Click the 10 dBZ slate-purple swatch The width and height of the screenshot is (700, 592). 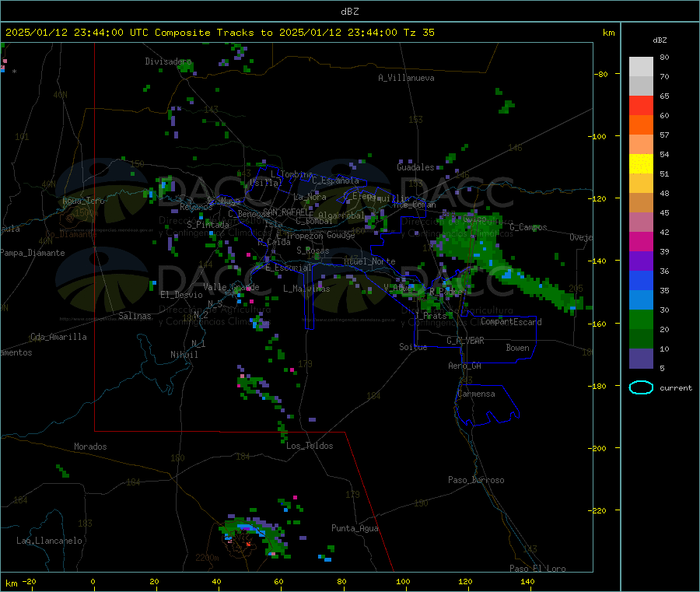pos(641,359)
